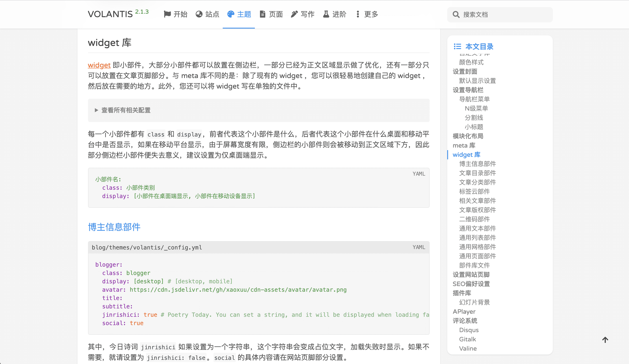This screenshot has height=364, width=629.
Task: Click the pencil icon beside 写作
Action: (294, 14)
